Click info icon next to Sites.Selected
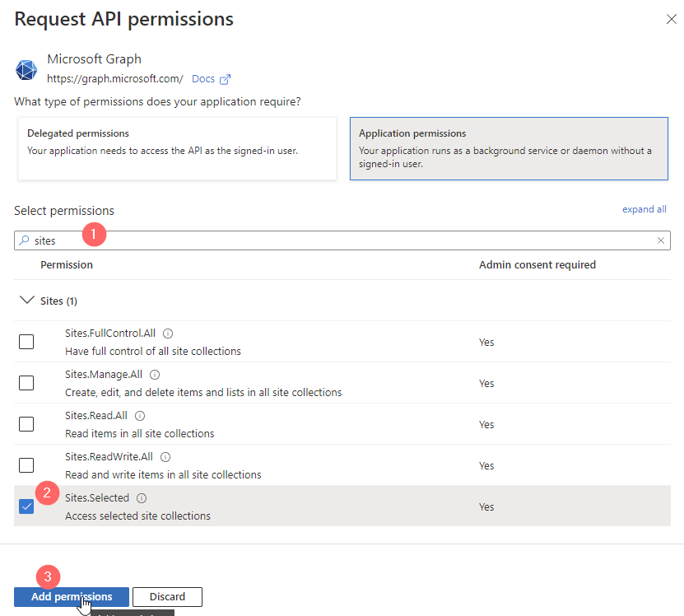Screen dimensions: 684x616 (142, 498)
